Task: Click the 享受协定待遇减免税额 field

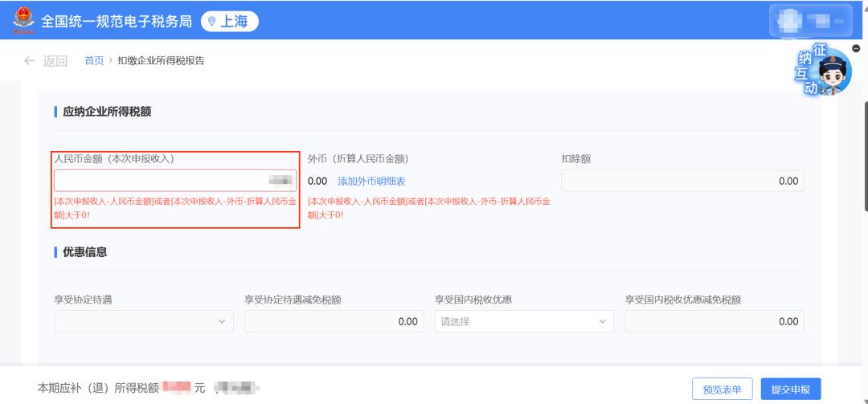Action: coord(334,321)
